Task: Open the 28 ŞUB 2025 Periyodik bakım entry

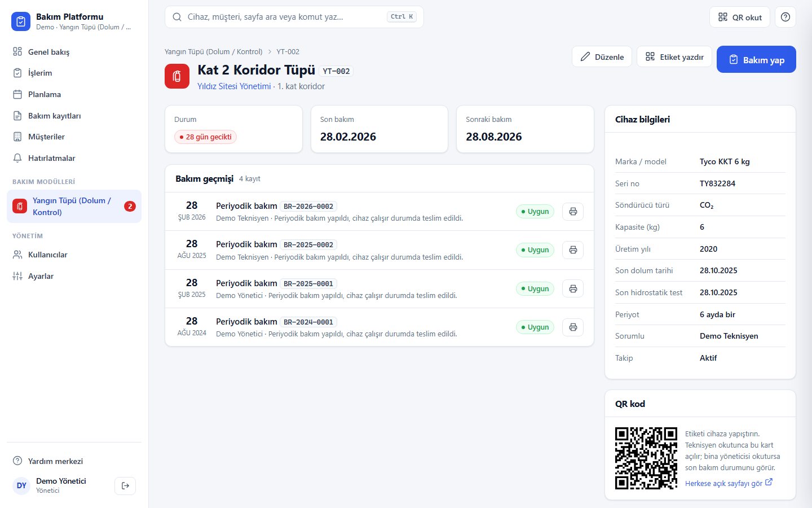Action: point(379,288)
